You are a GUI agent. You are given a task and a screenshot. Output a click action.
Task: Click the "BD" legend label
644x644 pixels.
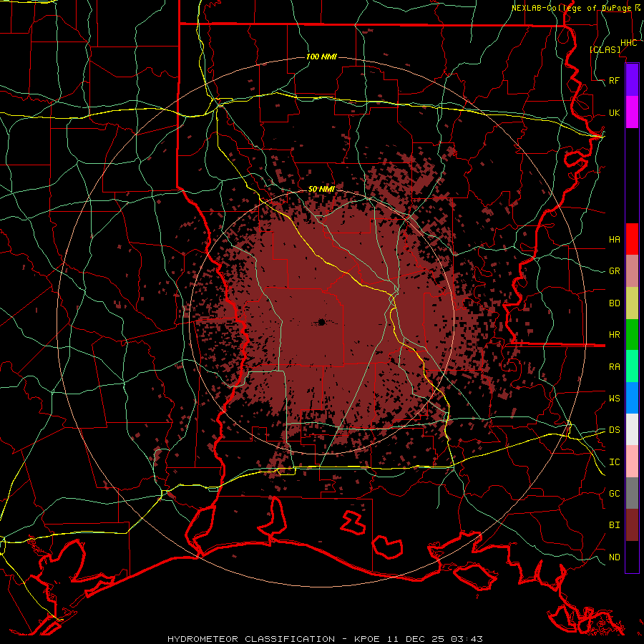tap(615, 303)
